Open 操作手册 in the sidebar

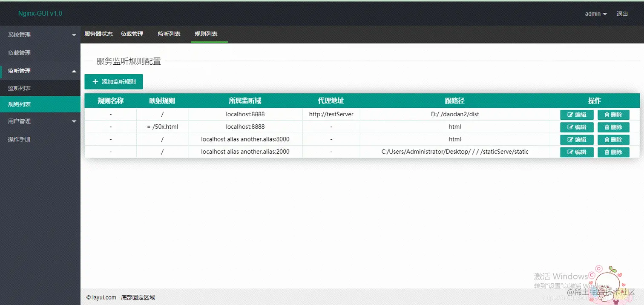(40, 139)
